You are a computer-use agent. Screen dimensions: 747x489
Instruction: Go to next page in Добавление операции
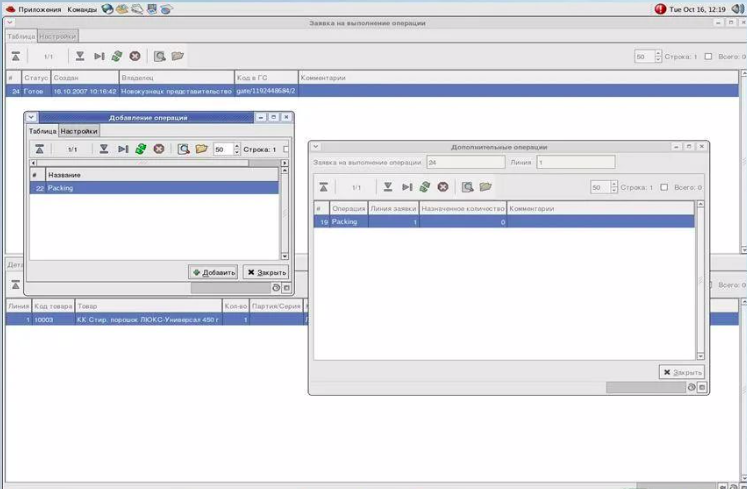tap(104, 149)
